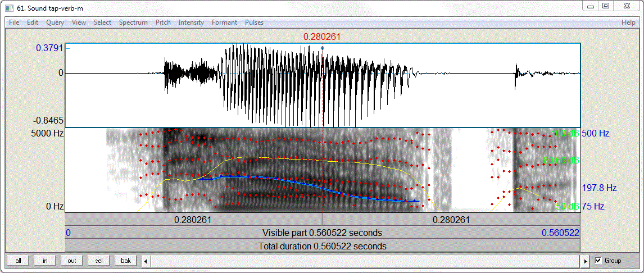Screen dimensions: 644x273
Task: Click the 'out' zoom button
Action: [x=72, y=260]
